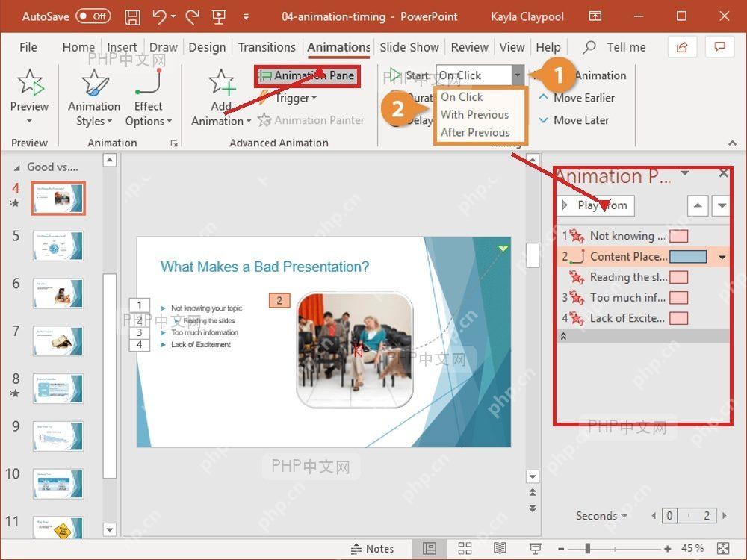Image resolution: width=747 pixels, height=560 pixels.
Task: Switch to Normal view icon
Action: click(430, 549)
